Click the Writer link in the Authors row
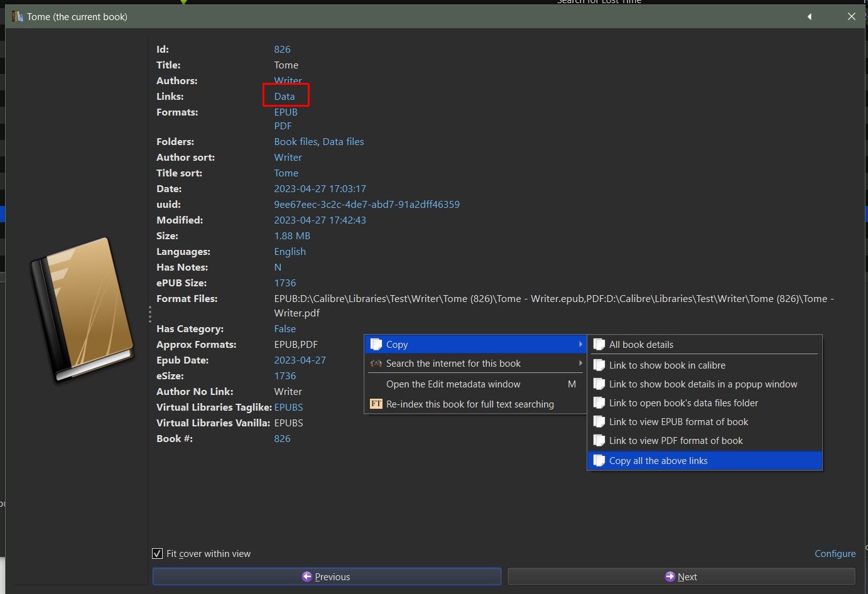 click(288, 80)
